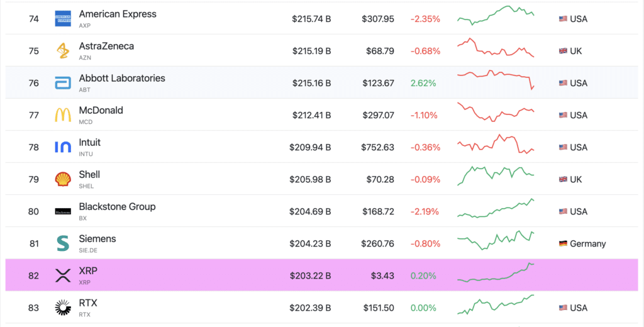Click rank number 82
Viewport: 644px width, 327px height.
point(34,275)
